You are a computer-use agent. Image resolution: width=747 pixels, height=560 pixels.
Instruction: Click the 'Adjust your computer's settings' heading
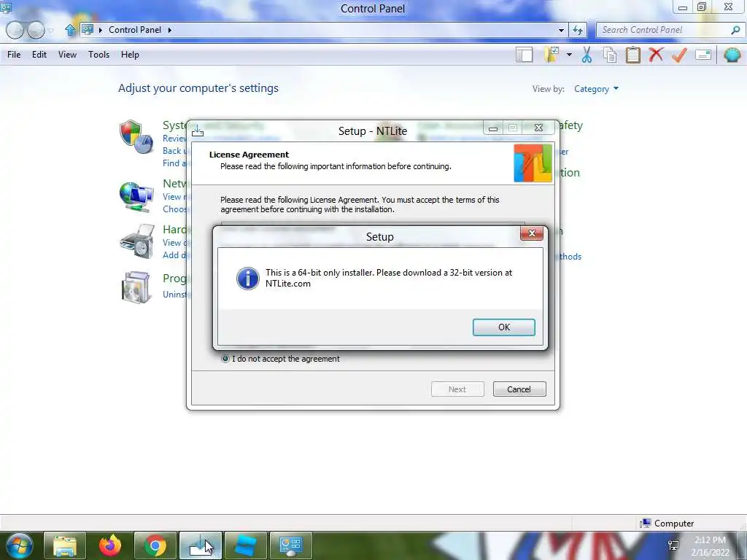pyautogui.click(x=198, y=88)
